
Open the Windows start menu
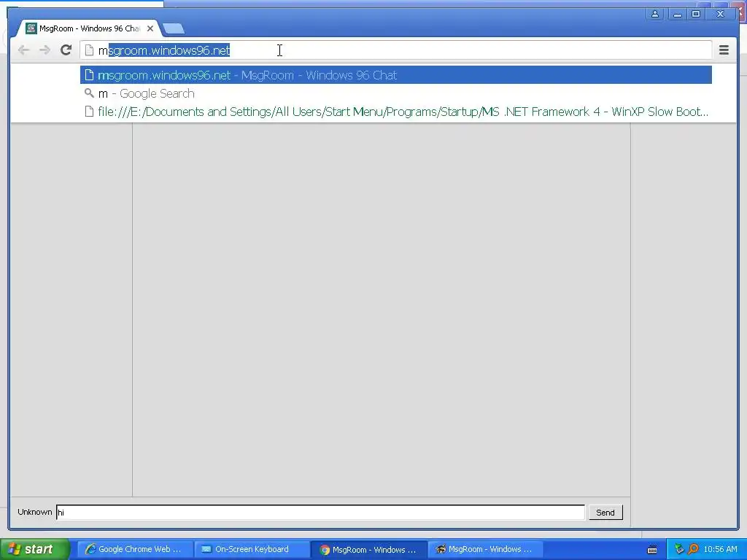[35, 549]
